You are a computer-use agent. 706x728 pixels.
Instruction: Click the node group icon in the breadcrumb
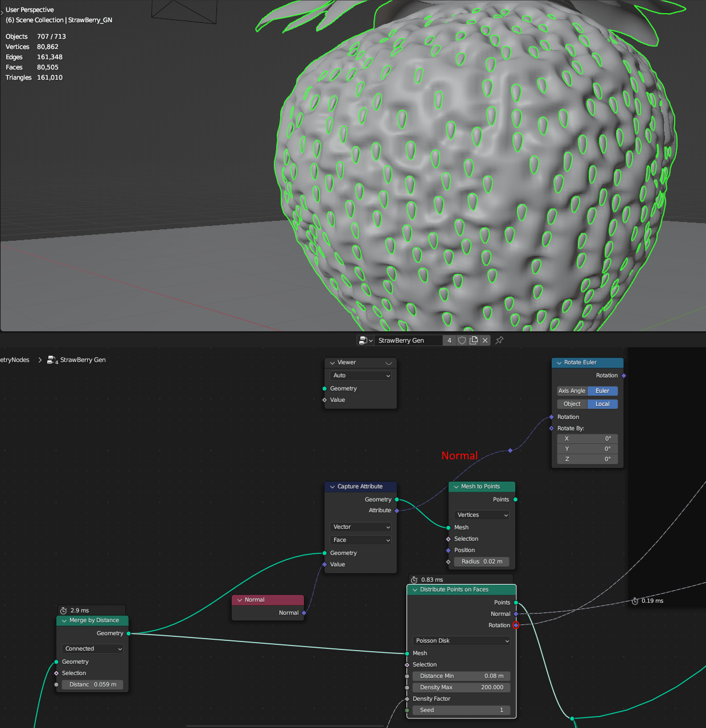[x=51, y=360]
